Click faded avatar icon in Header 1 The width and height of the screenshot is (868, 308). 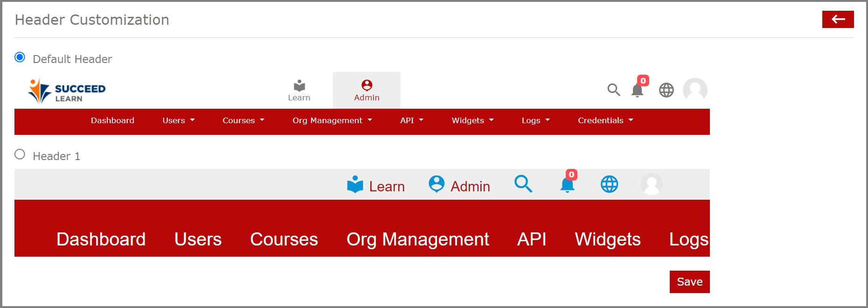[652, 184]
